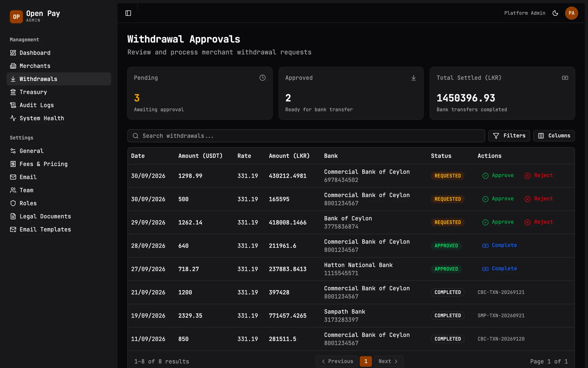Viewport: 588px width, 368px height.
Task: Click the Status column header
Action: tap(441, 156)
